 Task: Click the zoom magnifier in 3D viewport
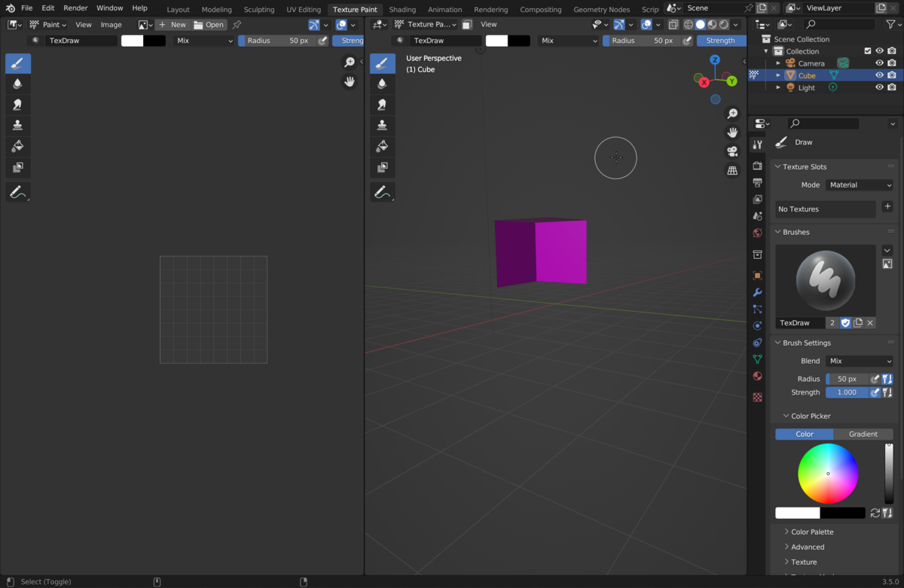732,114
